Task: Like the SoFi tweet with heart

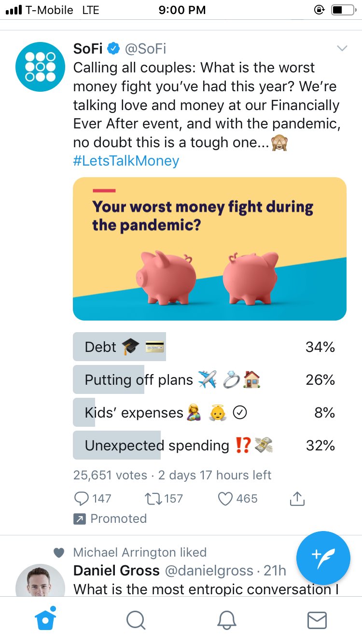Action: [225, 499]
